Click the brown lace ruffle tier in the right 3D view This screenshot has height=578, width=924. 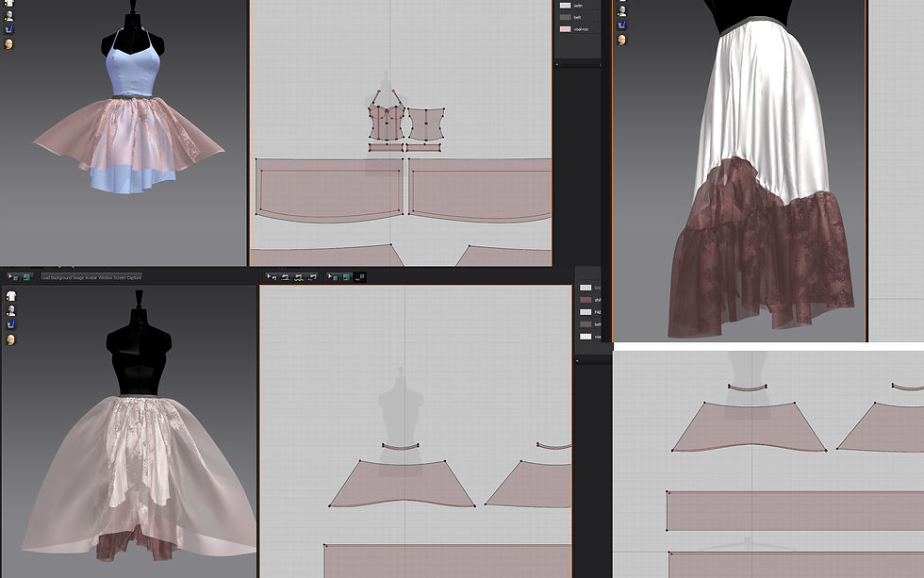pos(760,265)
